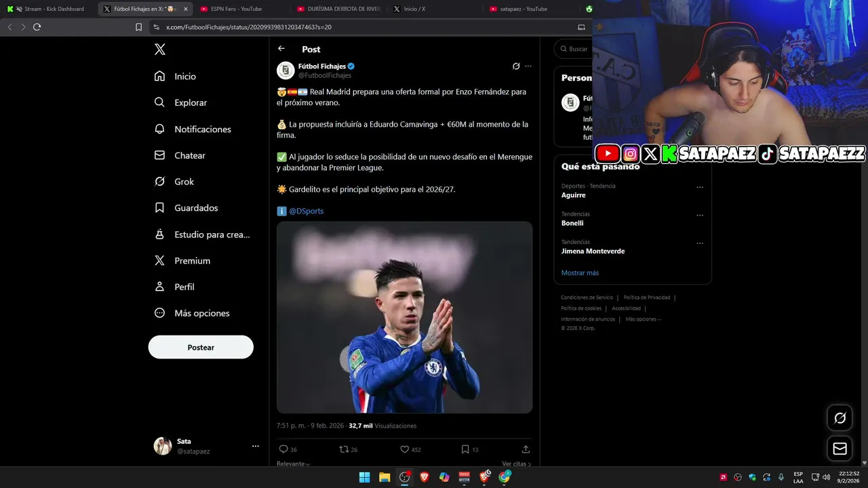Open the Enzo Fernández post image
The width and height of the screenshot is (868, 488).
(x=404, y=317)
